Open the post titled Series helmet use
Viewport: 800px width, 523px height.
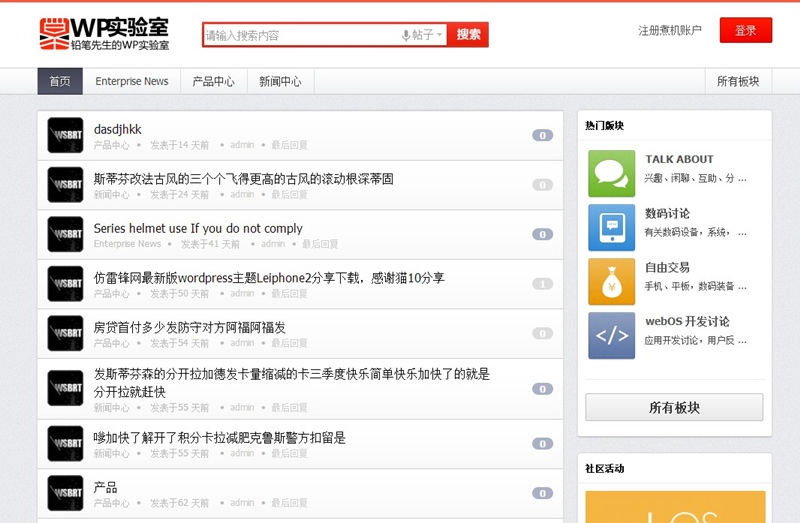tap(198, 228)
